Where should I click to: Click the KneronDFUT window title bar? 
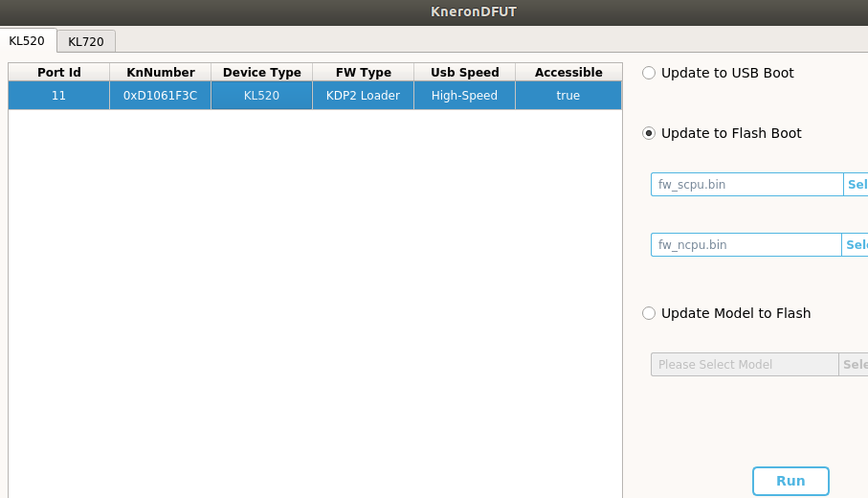[434, 12]
